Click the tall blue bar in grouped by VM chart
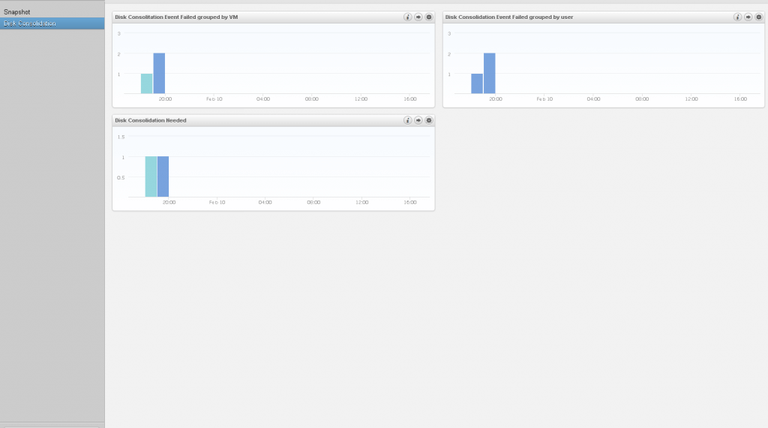The width and height of the screenshot is (768, 428). (x=159, y=74)
